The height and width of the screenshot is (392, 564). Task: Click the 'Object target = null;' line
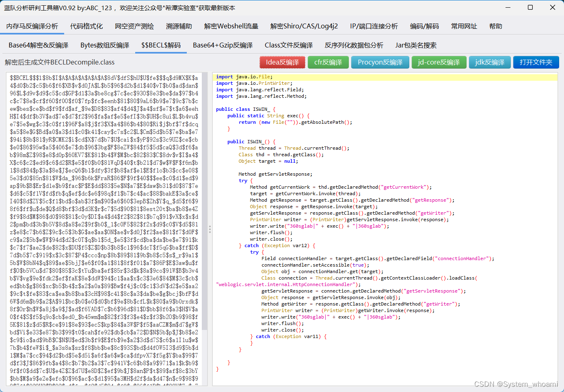[x=268, y=161]
